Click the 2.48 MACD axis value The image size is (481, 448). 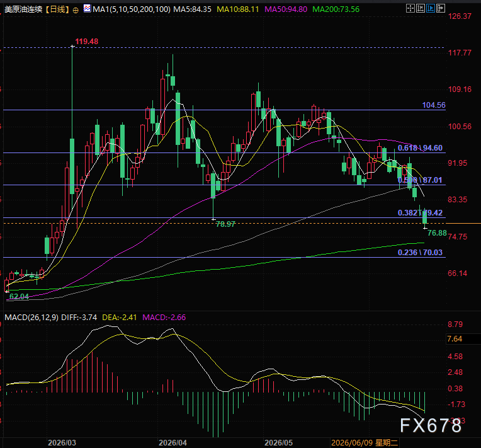(455, 372)
